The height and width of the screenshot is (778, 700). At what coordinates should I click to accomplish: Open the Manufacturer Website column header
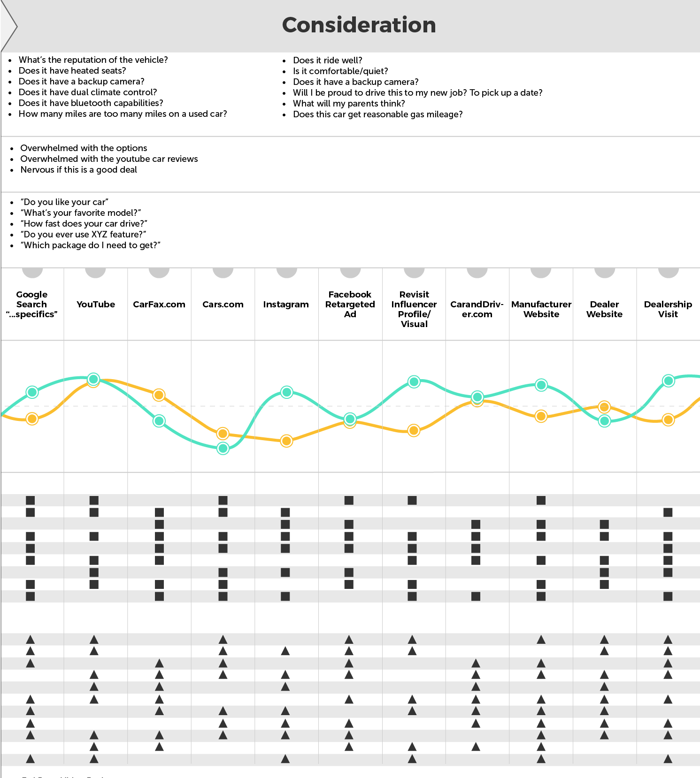541,309
